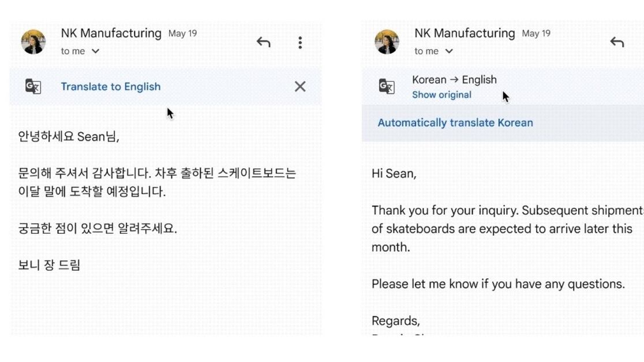Enable "Automatically translate Korean"
Image resolution: width=644 pixels, height=362 pixels.
[455, 123]
